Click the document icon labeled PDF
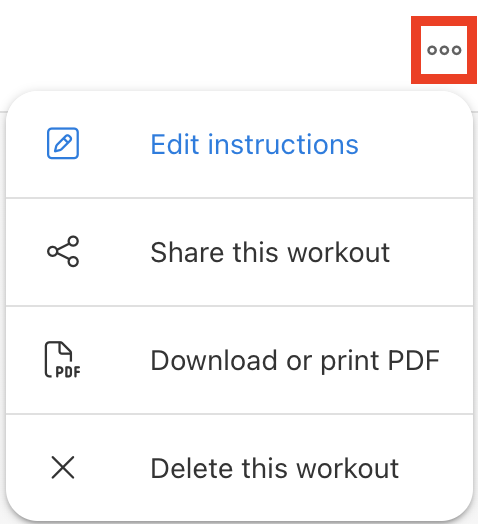This screenshot has width=478, height=524. click(63, 360)
